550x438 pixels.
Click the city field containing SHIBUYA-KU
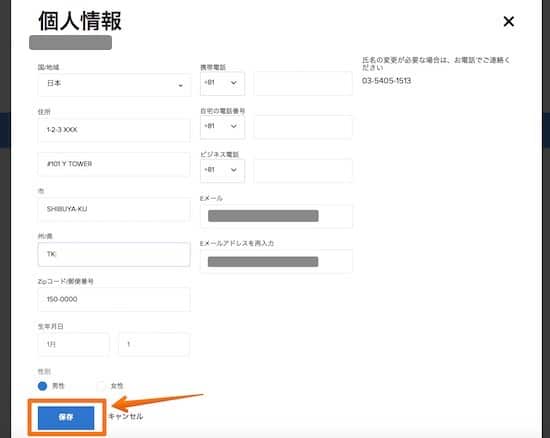(x=114, y=209)
